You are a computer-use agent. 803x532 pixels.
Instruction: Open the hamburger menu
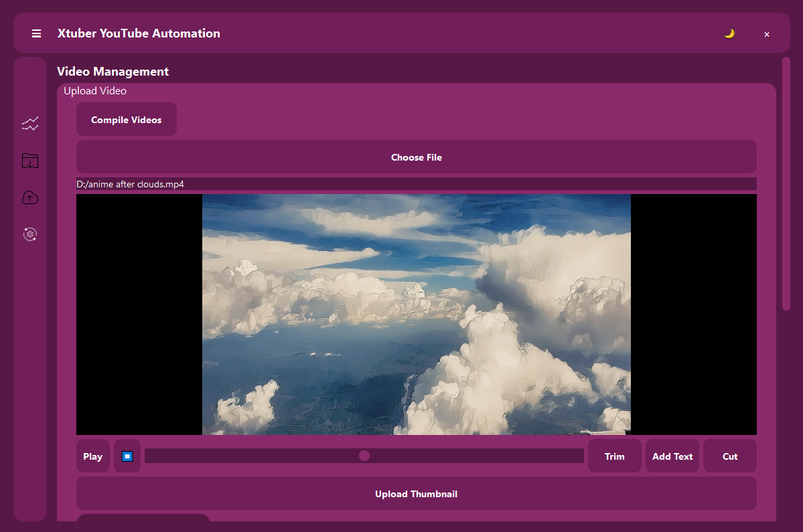(37, 33)
